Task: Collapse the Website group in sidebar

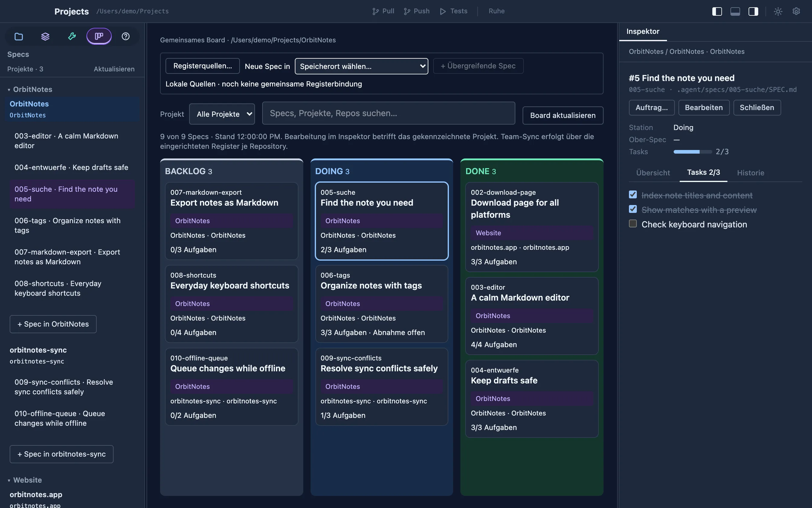Action: pyautogui.click(x=9, y=480)
